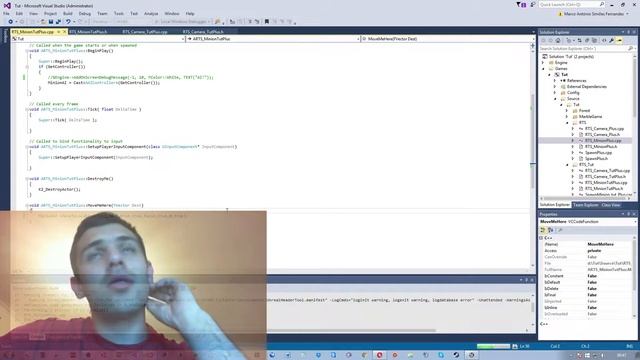Select SpawnPlus.h in Solution Explorer
The width and height of the screenshot is (640, 360).
coord(596,158)
